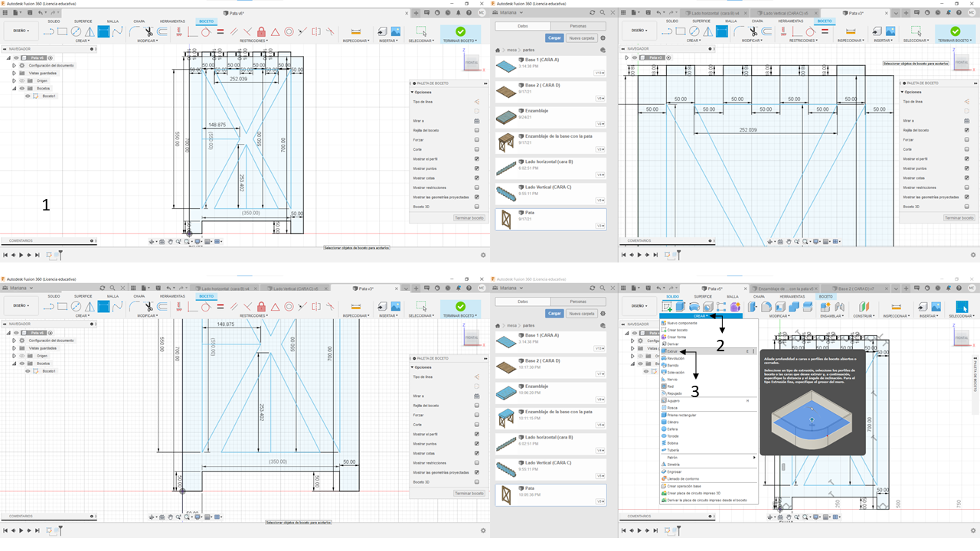The image size is (980, 551).
Task: Select Agujero in the CREAR dropdown menu
Action: pos(674,400)
